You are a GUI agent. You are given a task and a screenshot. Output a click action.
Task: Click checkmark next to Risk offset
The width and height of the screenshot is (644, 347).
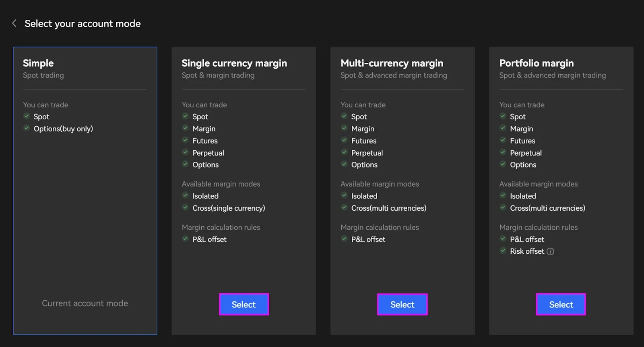(503, 250)
